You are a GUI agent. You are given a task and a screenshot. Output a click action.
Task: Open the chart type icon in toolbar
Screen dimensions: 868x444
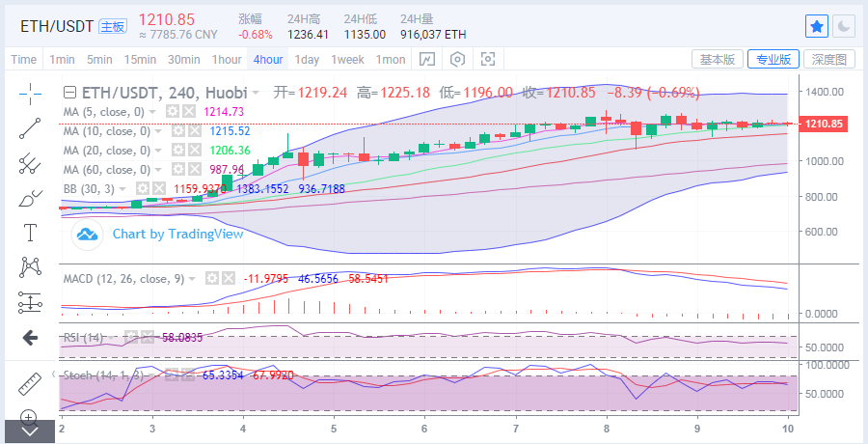tap(426, 59)
